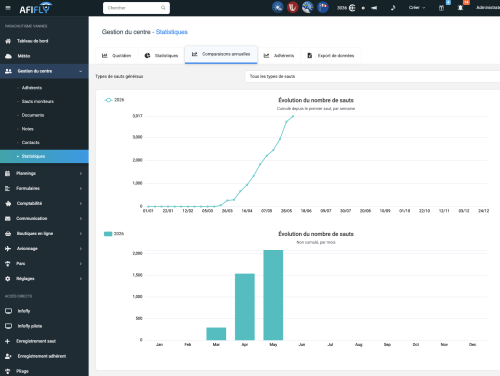Switch to the Adhérents tab
The image size is (500, 376).
(x=279, y=56)
